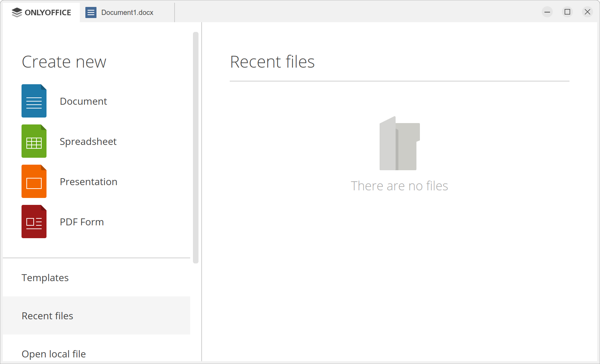Click the ONLYOFFICE logo icon
The height and width of the screenshot is (364, 600).
pos(16,12)
